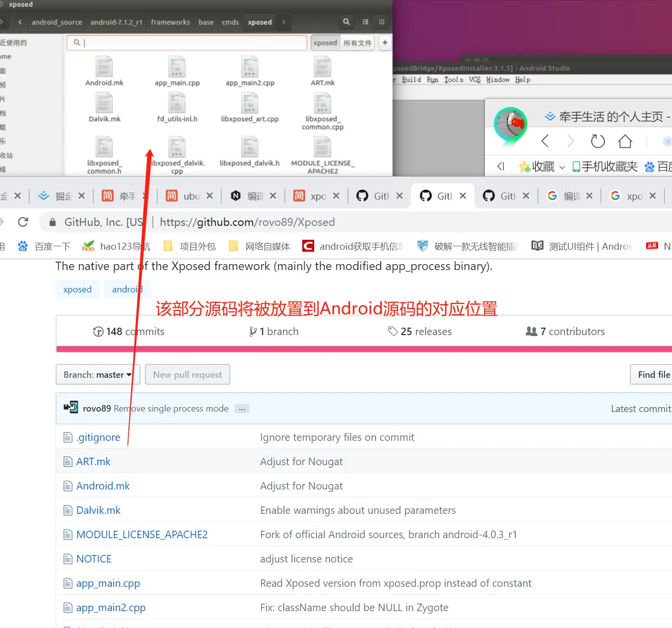Select the xposed search scope toggle

pos(325,43)
